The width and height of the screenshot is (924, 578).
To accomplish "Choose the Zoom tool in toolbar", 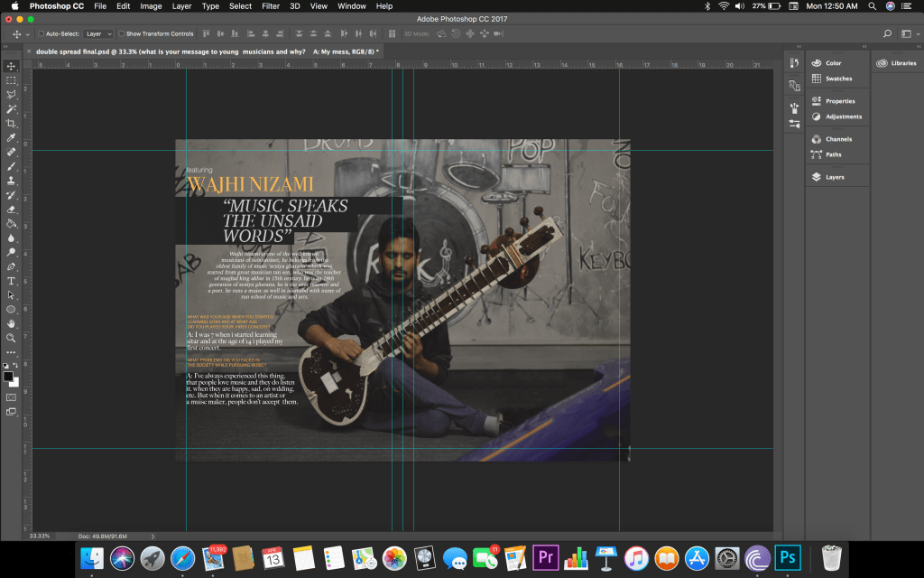I will [x=11, y=338].
